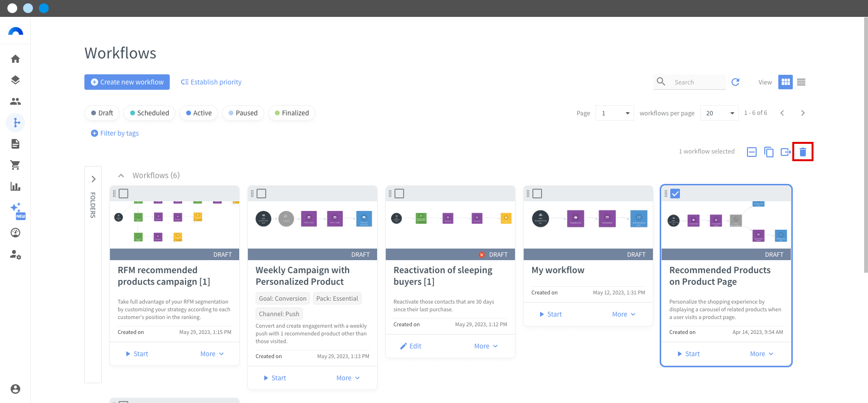Open the document icon in sidebar
868x403 pixels.
[x=15, y=144]
